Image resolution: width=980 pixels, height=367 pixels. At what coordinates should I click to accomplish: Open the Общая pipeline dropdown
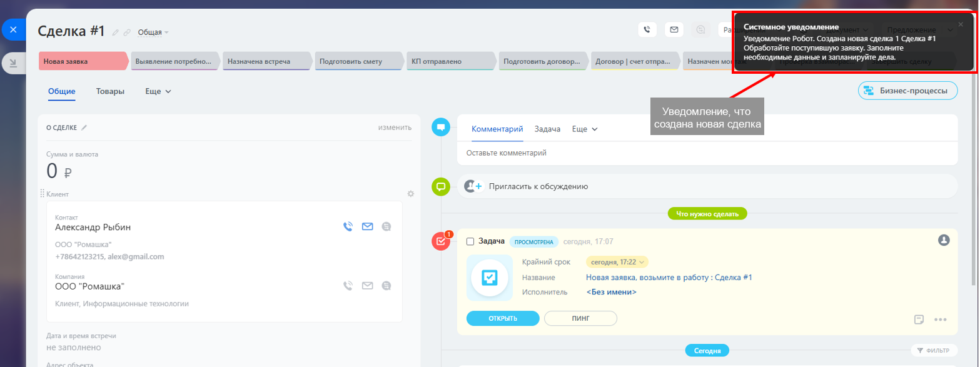(153, 33)
